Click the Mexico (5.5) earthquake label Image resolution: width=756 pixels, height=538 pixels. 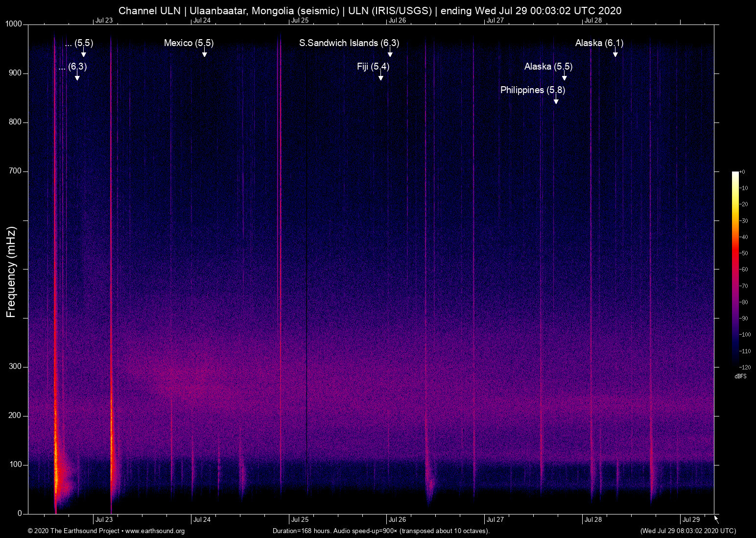click(189, 43)
